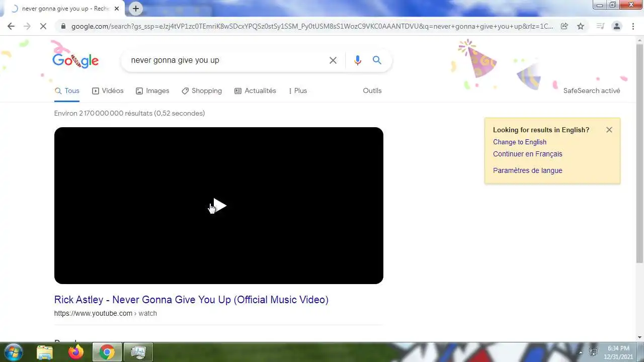Stop page loading button
Viewport: 644px width, 362px height.
click(x=43, y=26)
